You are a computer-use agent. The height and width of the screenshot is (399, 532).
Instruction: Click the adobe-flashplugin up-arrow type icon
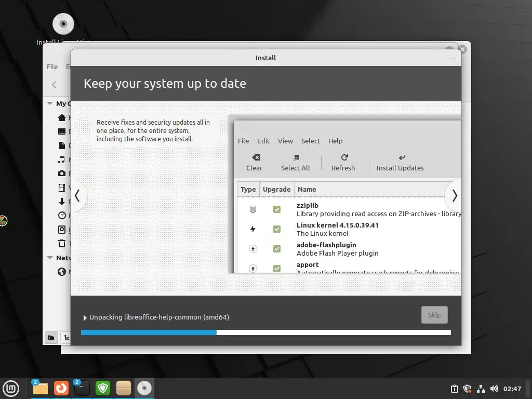click(x=253, y=249)
